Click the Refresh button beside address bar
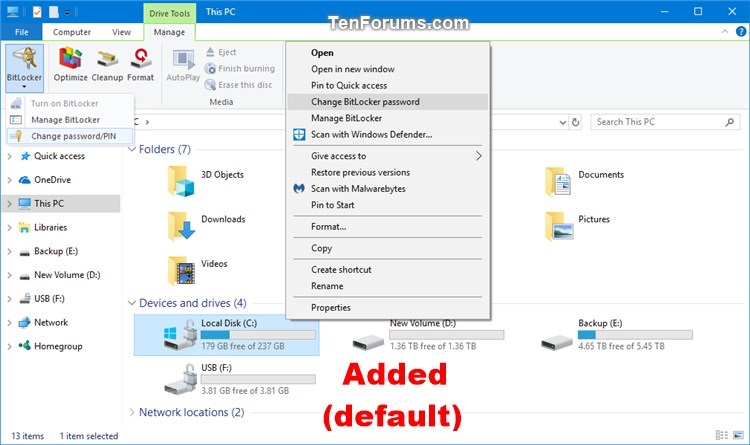Screen dimensions: 750x445 pyautogui.click(x=575, y=122)
